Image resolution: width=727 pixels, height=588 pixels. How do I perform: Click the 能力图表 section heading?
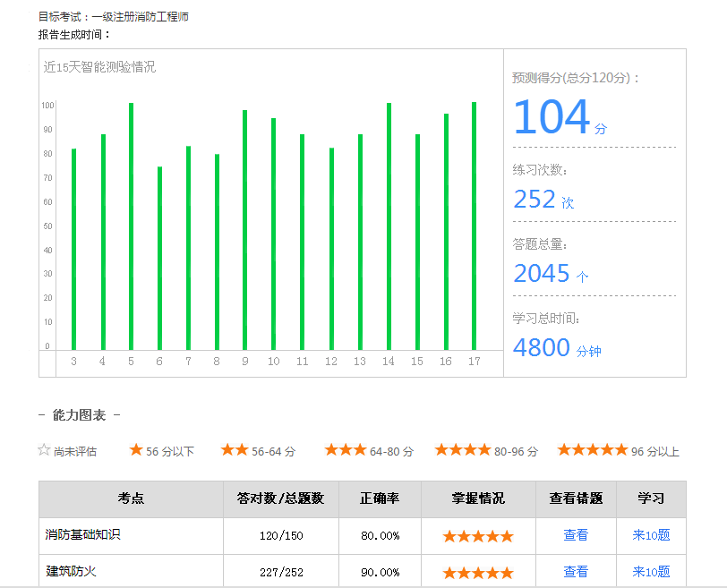point(80,414)
